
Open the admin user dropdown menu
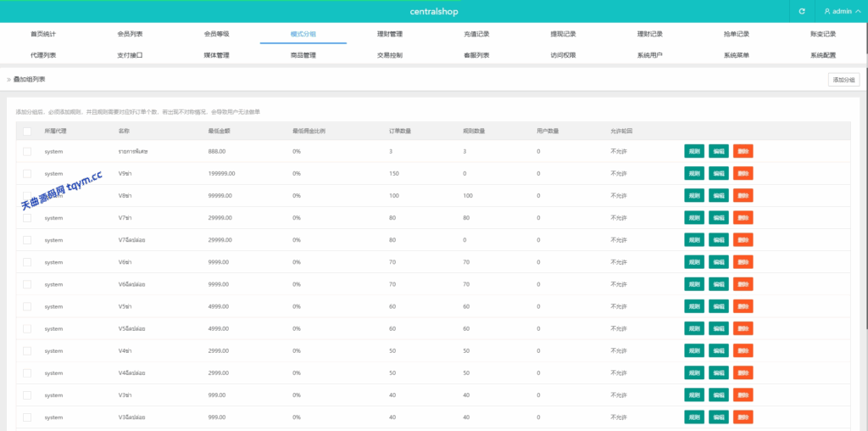click(842, 11)
